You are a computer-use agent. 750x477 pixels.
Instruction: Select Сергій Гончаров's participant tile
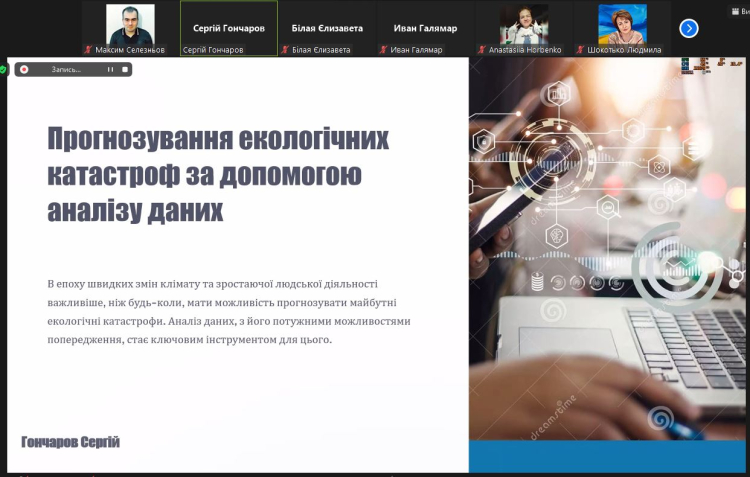[x=228, y=28]
